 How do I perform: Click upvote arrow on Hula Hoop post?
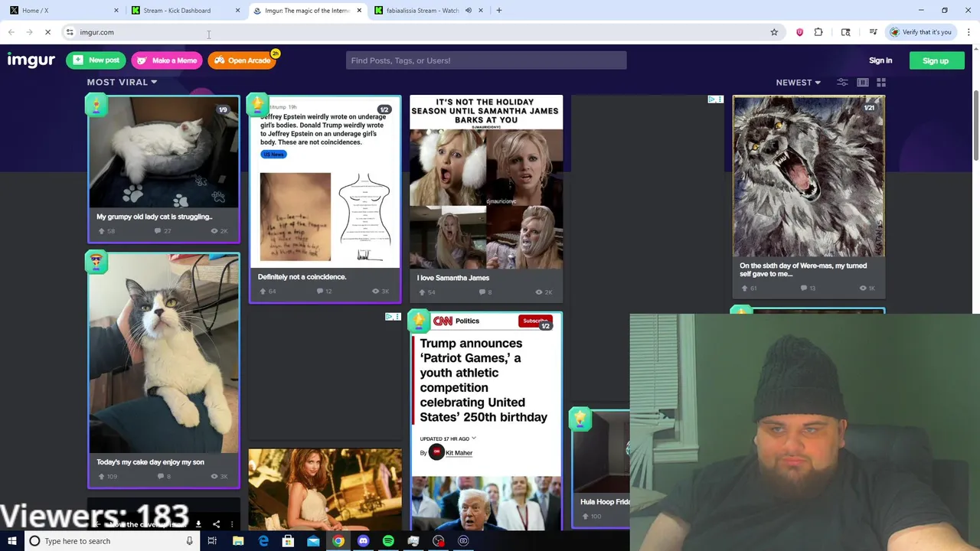tap(586, 517)
